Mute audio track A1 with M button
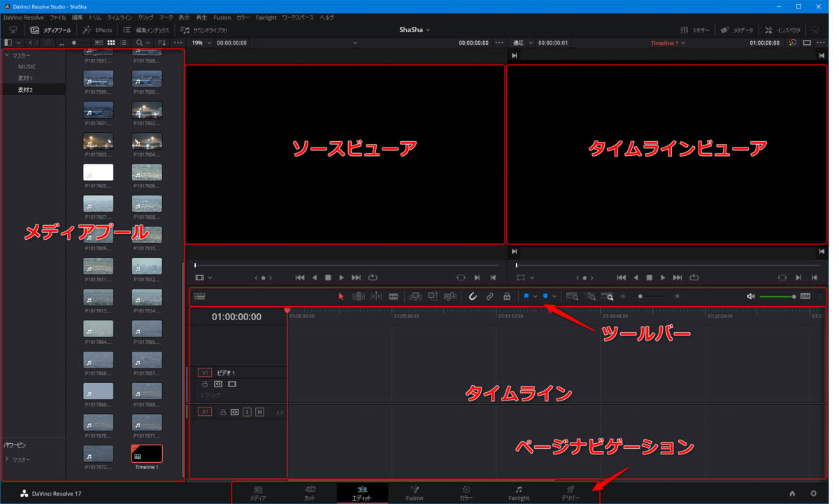 pos(259,412)
